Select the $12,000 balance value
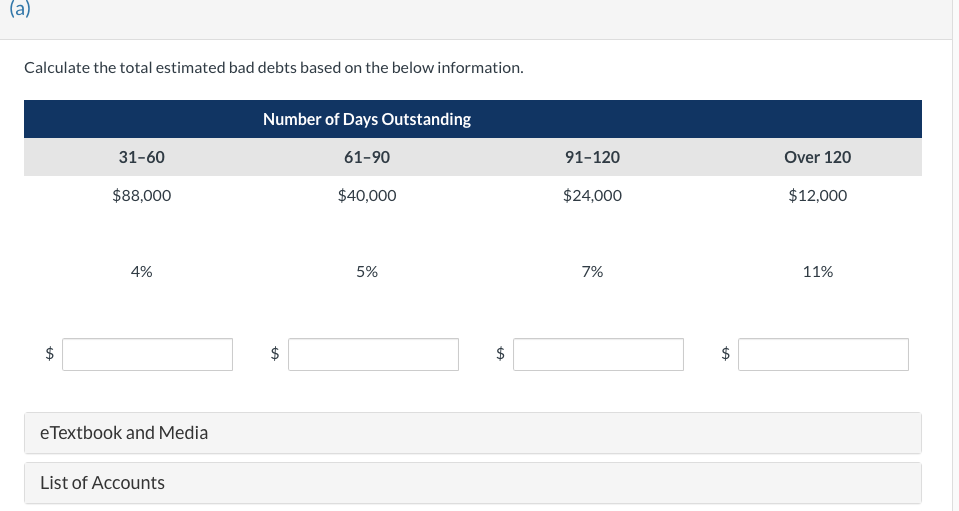 (x=818, y=196)
